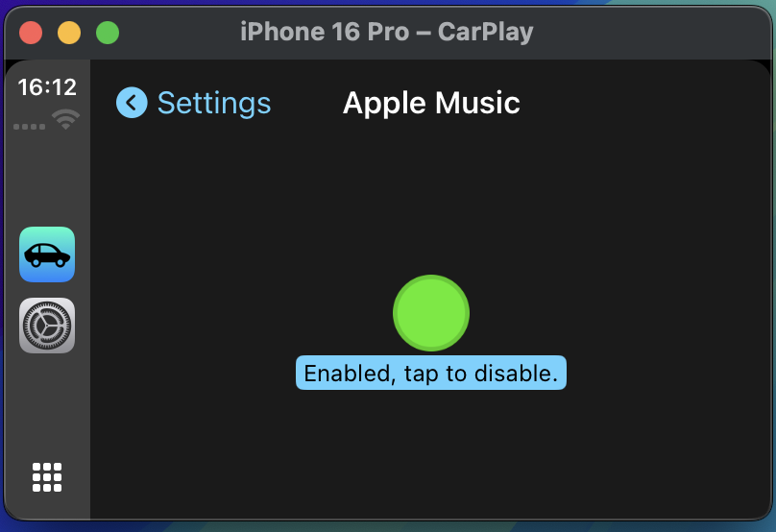Tap the blue back chevron circle
Image resolution: width=776 pixels, height=532 pixels.
pyautogui.click(x=132, y=103)
